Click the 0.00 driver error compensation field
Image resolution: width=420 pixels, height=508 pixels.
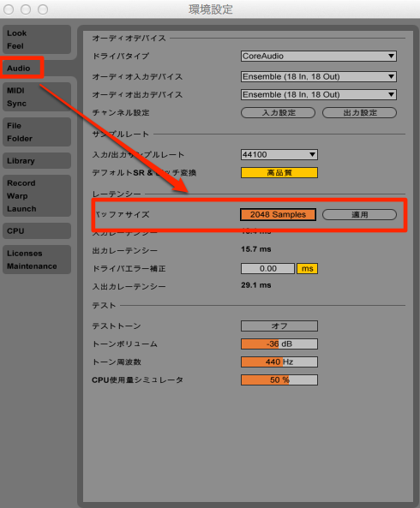coord(267,269)
